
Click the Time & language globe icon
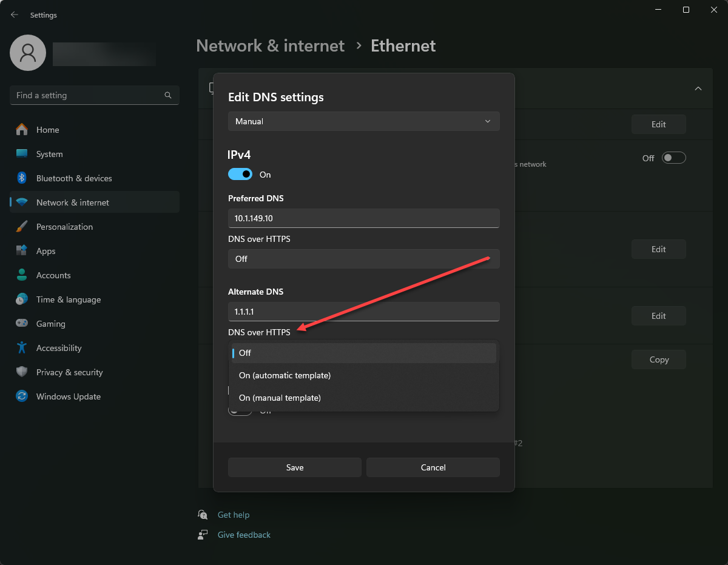click(x=22, y=299)
